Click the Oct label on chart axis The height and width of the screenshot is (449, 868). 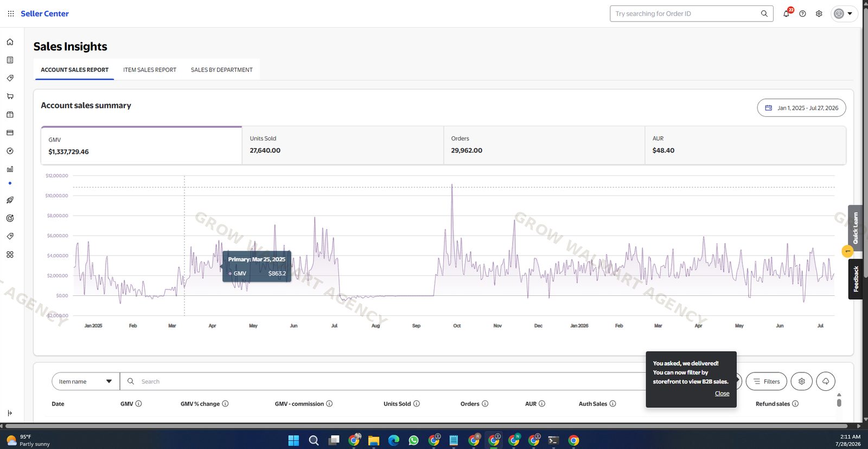tap(457, 326)
